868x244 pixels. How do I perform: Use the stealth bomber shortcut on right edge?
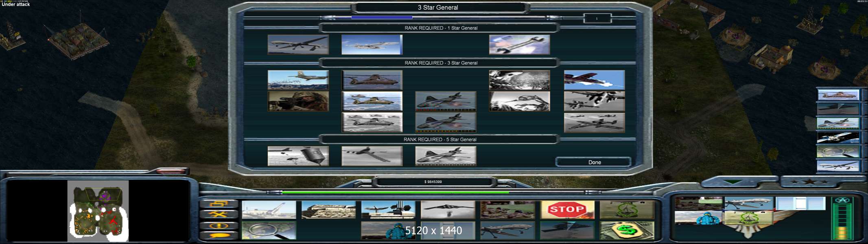[838, 109]
